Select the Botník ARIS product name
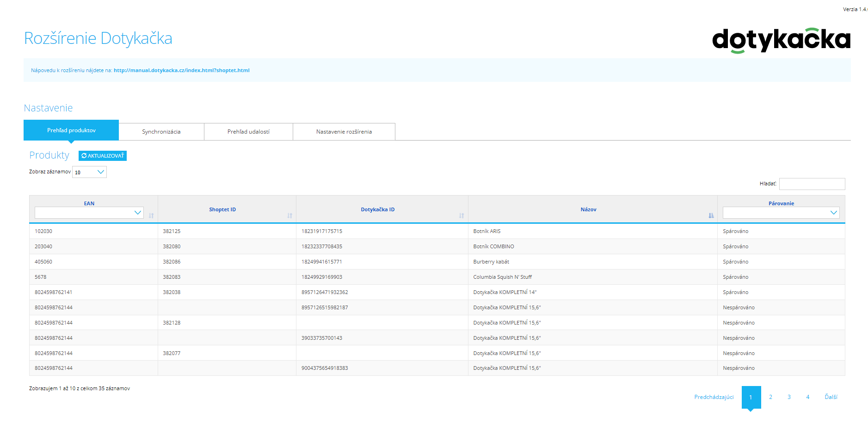Screen dimensions: 868x423 tap(487, 231)
